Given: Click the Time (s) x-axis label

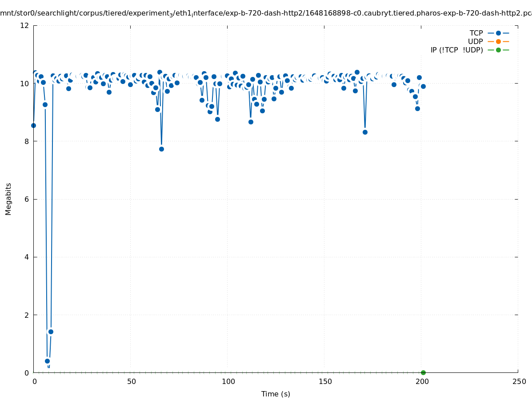Looking at the screenshot, I should pos(276,394).
